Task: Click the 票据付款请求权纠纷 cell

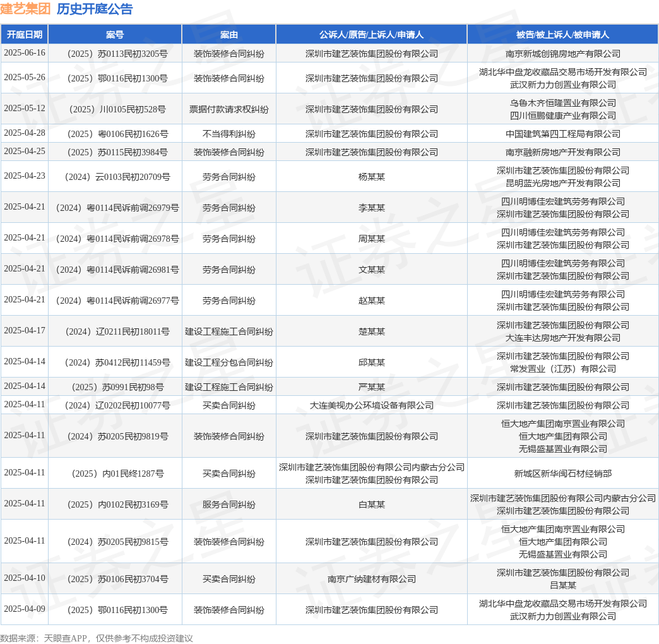Action: [x=229, y=109]
